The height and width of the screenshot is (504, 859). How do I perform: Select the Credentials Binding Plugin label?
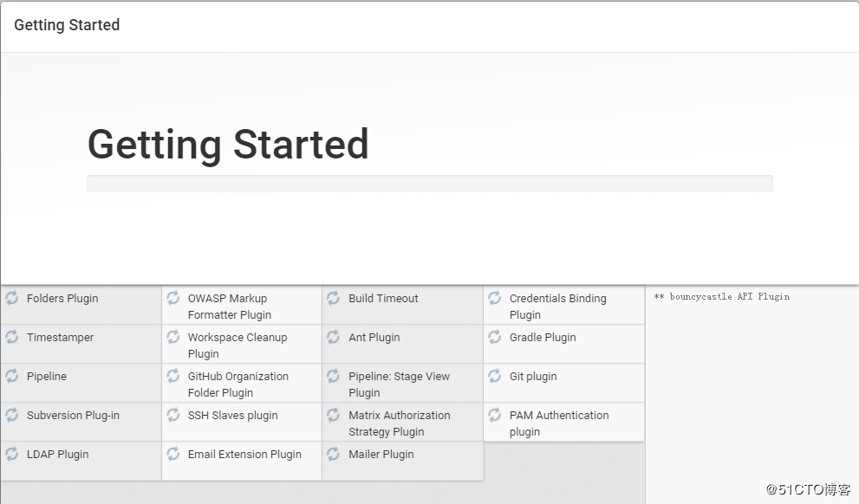[557, 307]
